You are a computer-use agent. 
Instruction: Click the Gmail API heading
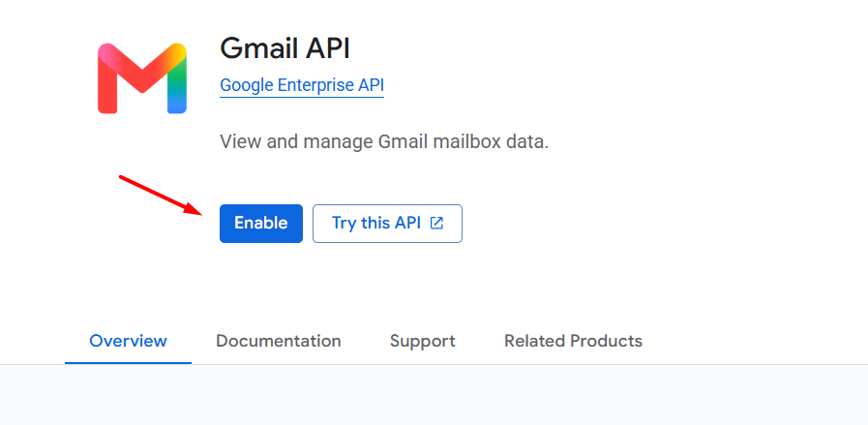pyautogui.click(x=284, y=48)
